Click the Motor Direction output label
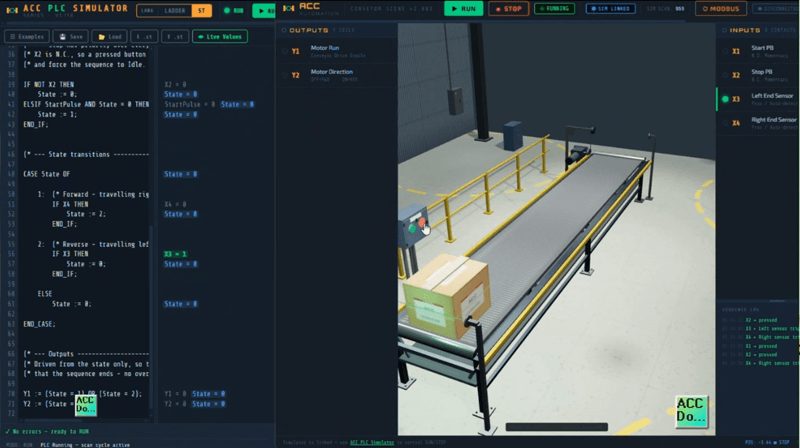The image size is (800, 448). (x=332, y=72)
